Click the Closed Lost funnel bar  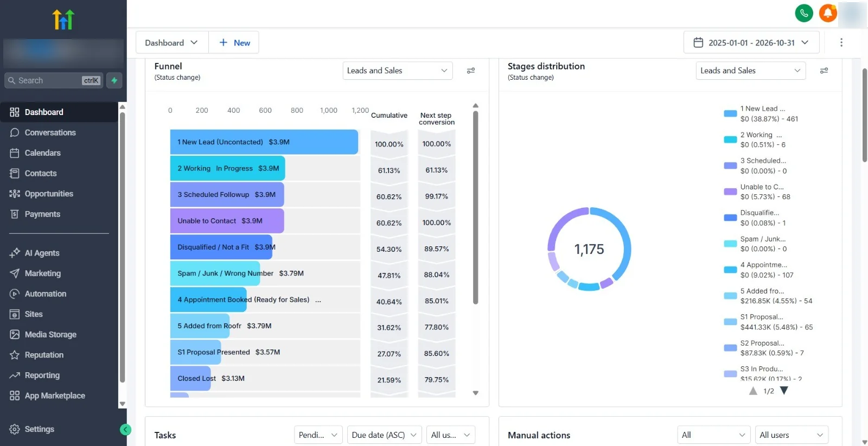[x=190, y=378]
